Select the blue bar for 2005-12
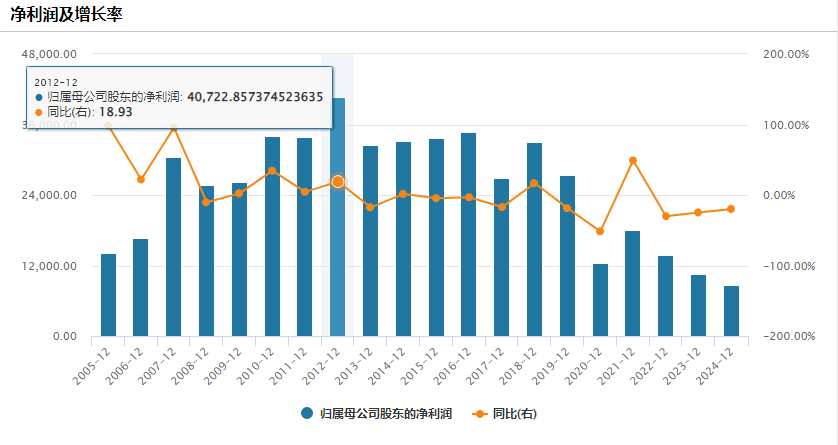Viewport: 838px width, 445px height. coord(108,295)
